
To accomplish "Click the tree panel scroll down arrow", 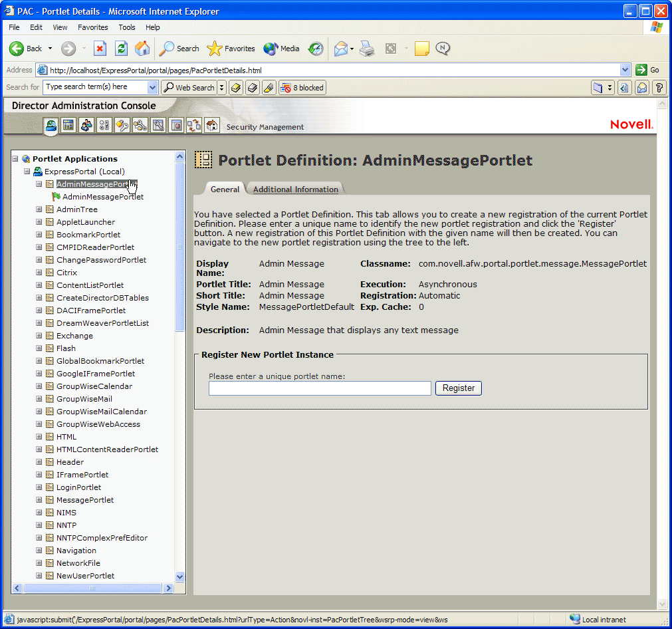I will click(x=180, y=576).
